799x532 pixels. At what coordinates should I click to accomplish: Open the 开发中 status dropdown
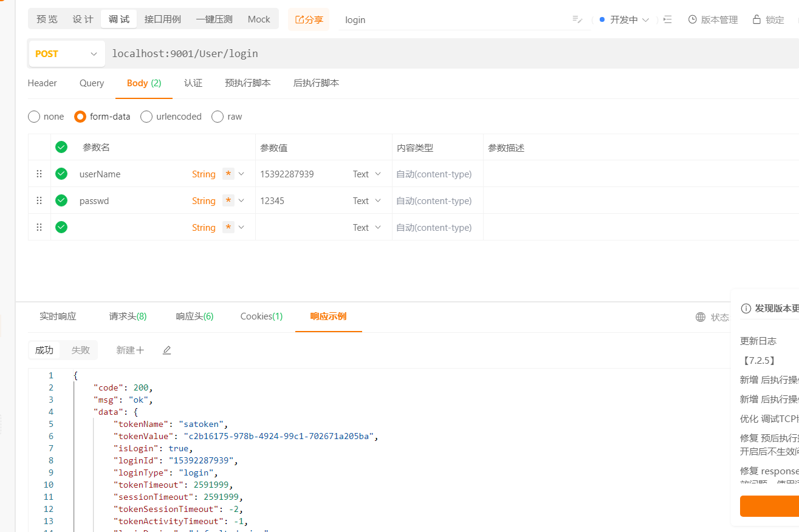tap(624, 19)
